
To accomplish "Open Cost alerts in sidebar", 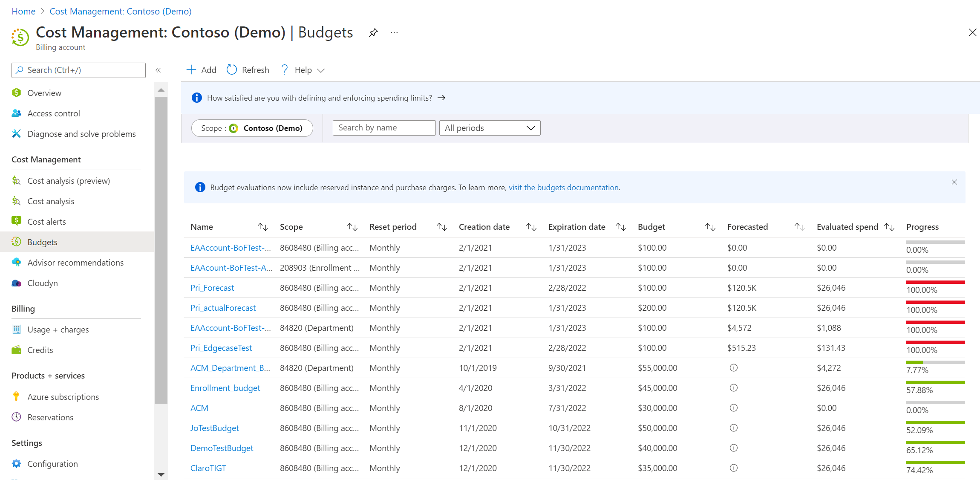I will pos(46,222).
